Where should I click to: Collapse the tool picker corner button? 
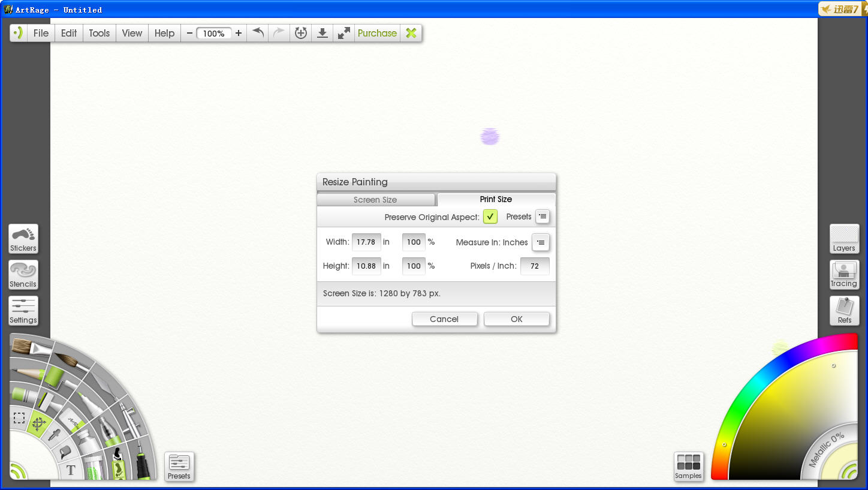click(x=17, y=472)
